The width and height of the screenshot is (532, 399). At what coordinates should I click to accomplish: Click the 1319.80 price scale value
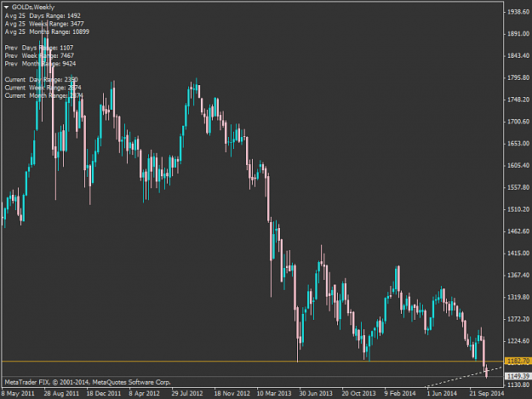point(518,297)
